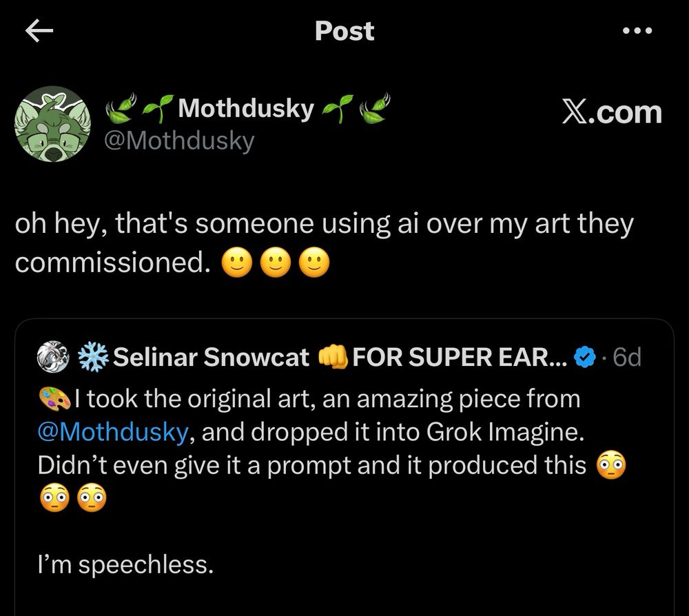
Task: Click the blue verified checkmark badge
Action: point(585,357)
